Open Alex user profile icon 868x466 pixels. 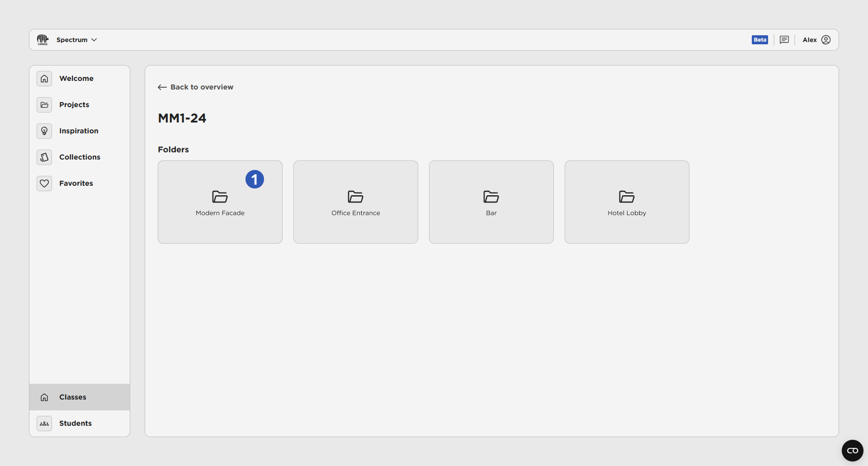click(x=826, y=40)
